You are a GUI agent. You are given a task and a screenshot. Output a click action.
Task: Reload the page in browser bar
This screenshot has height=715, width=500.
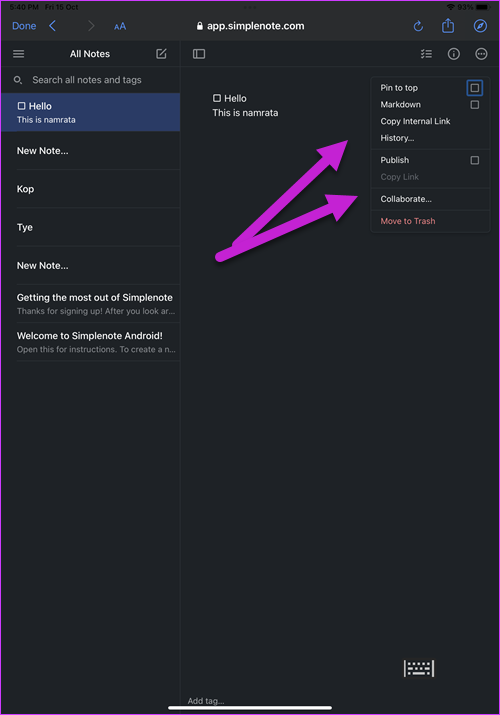[418, 26]
